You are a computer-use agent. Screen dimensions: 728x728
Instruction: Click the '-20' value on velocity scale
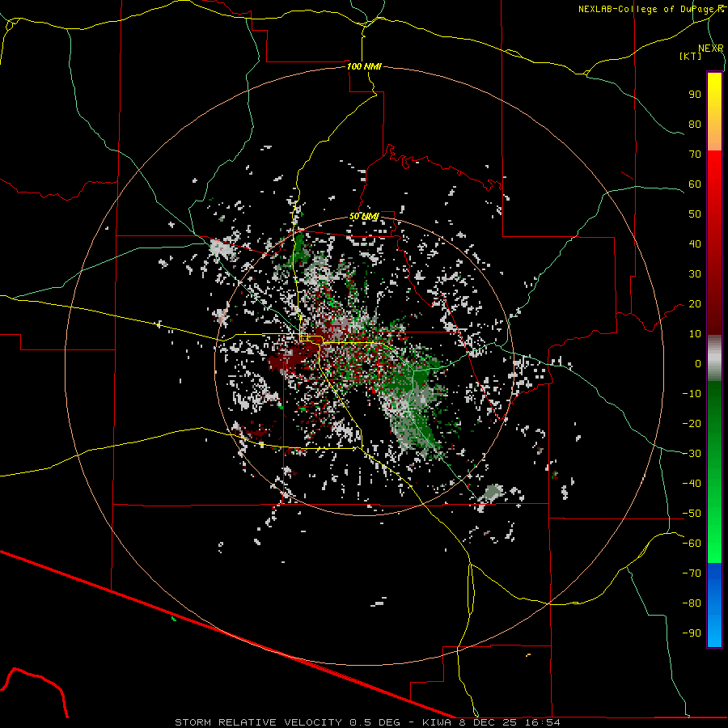pos(692,423)
